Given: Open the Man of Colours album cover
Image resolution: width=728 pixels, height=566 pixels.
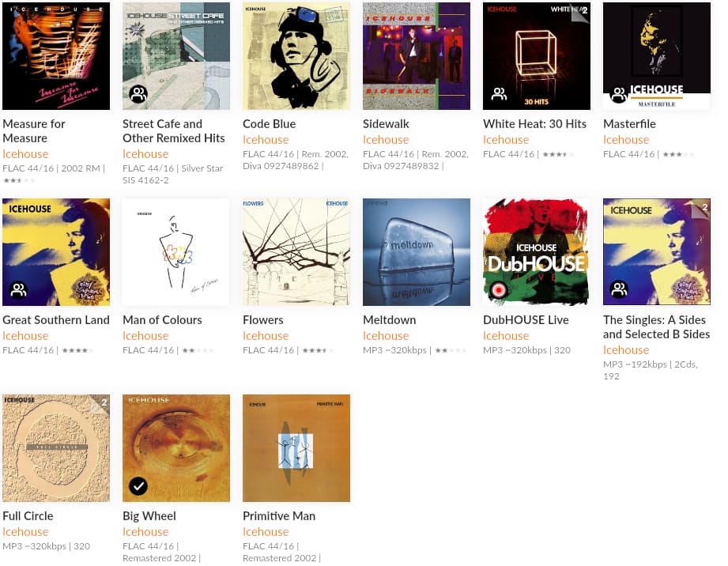Looking at the screenshot, I should [176, 252].
